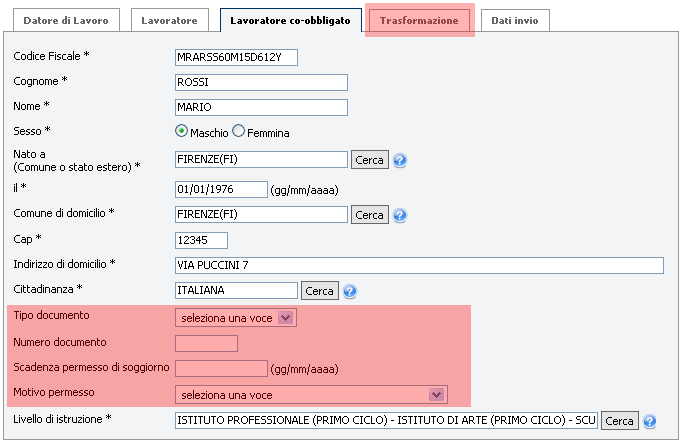Click the Scadenza permesso di soggiorno field
Image resolution: width=680 pixels, height=441 pixels.
point(221,369)
